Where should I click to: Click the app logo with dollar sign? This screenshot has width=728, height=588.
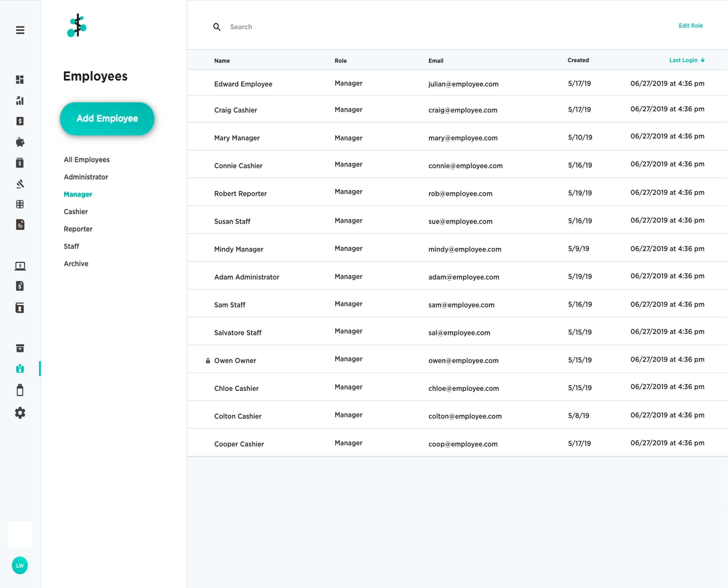pyautogui.click(x=77, y=25)
